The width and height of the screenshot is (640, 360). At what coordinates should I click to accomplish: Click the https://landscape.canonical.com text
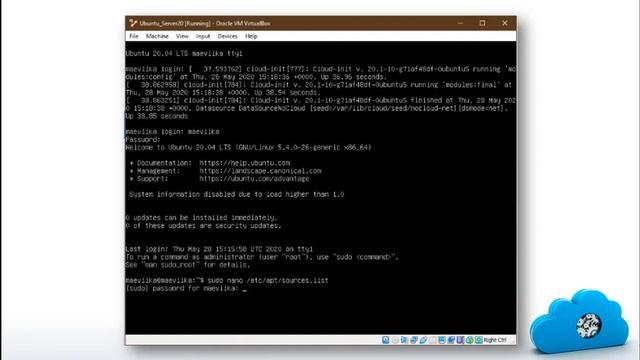[x=260, y=171]
